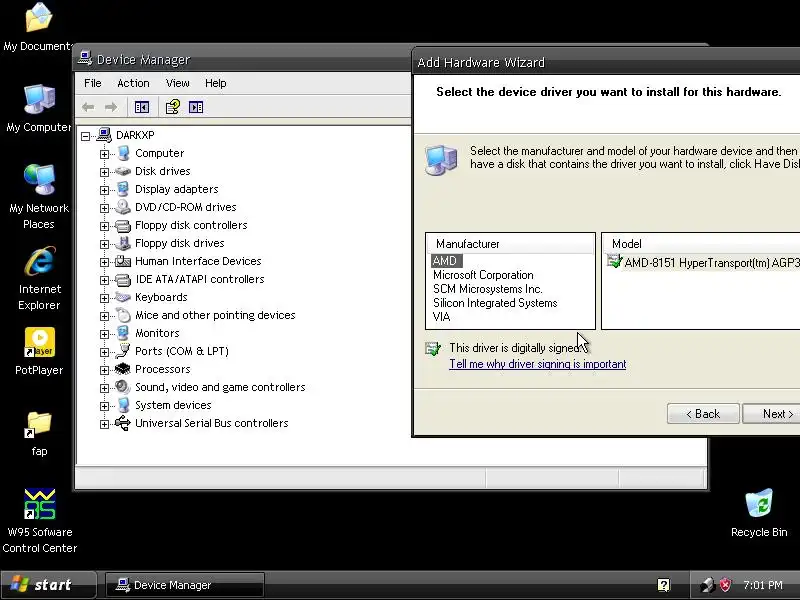Select the Universal Serial Bus controllers icon

(122, 423)
